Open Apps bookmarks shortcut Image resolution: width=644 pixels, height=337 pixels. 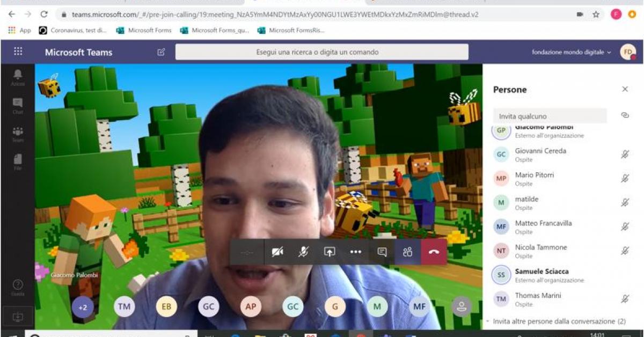coord(20,31)
